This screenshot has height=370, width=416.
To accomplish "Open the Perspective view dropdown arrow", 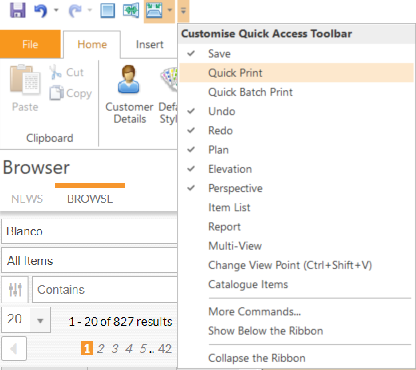I will coord(170,10).
